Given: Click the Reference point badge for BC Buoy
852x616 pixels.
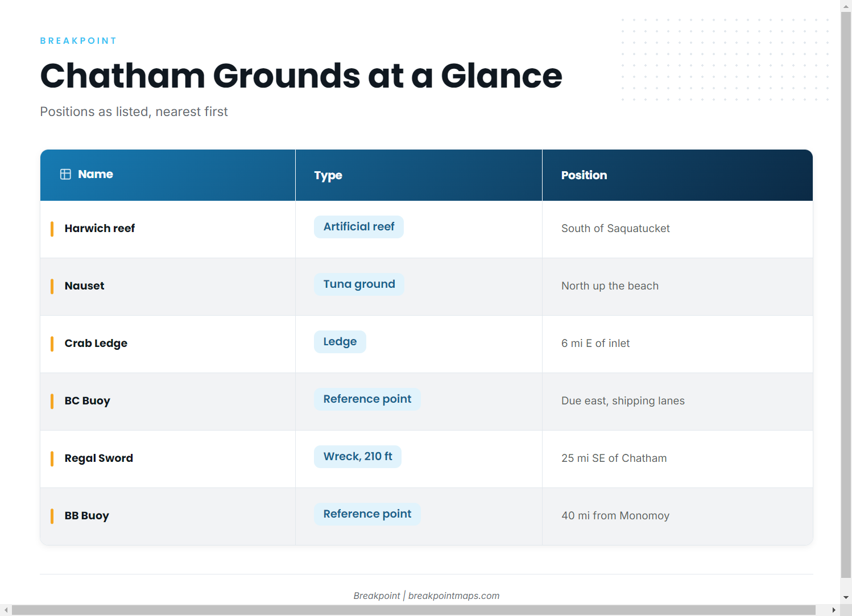Looking at the screenshot, I should (x=367, y=399).
